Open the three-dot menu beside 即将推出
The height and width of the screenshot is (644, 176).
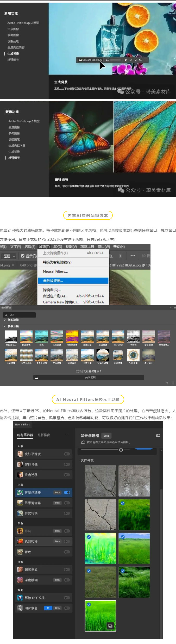[x=67, y=434]
